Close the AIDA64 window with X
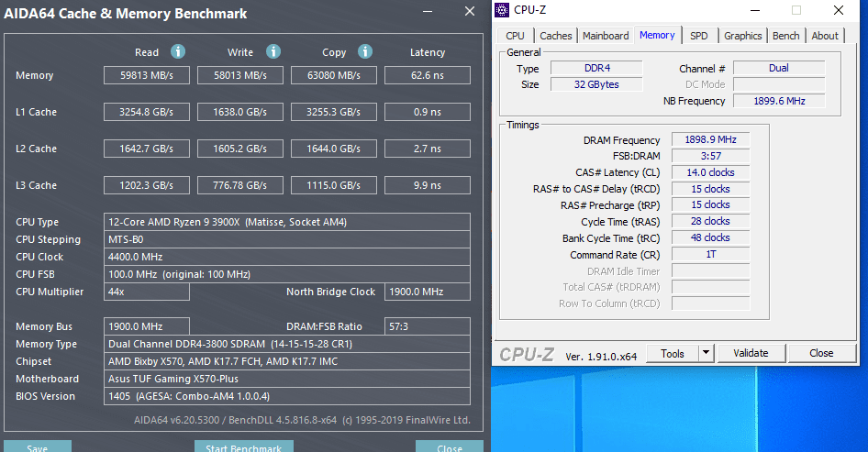This screenshot has width=868, height=452. coord(470,11)
